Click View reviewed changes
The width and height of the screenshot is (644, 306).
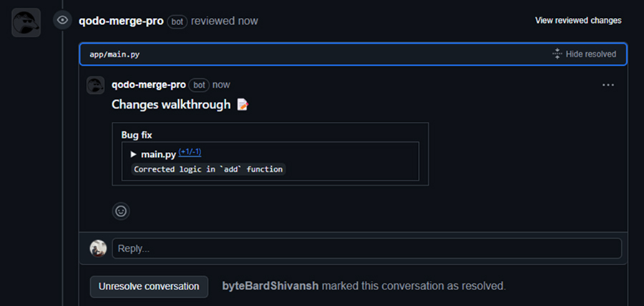pyautogui.click(x=578, y=21)
